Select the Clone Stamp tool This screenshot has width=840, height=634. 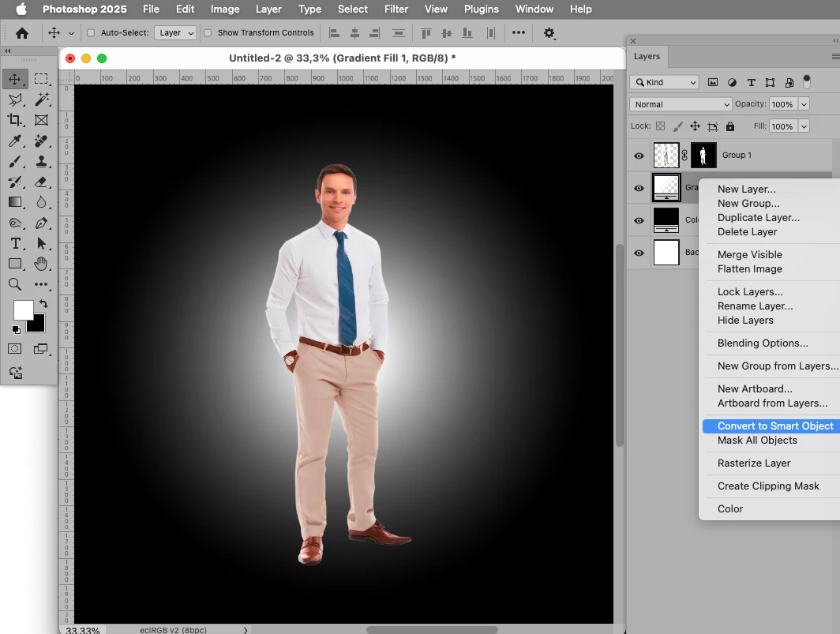click(x=42, y=161)
